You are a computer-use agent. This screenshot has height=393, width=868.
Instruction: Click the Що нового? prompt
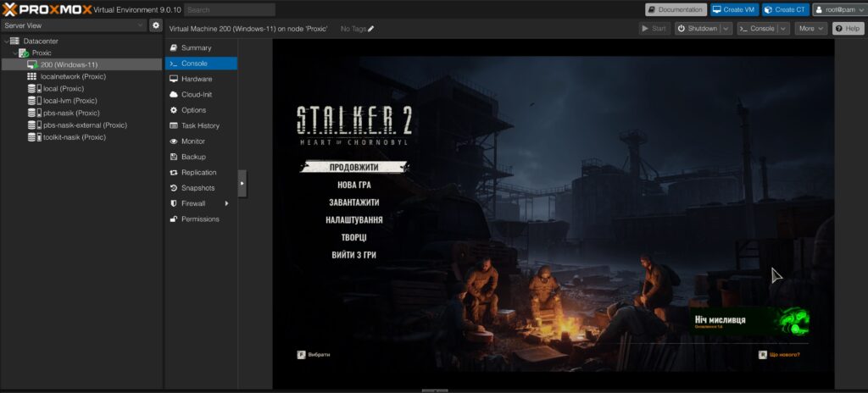(780, 355)
